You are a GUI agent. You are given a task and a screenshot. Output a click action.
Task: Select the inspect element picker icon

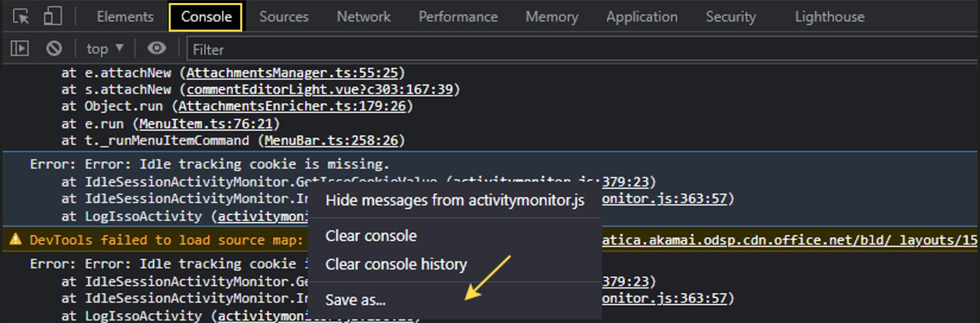21,16
